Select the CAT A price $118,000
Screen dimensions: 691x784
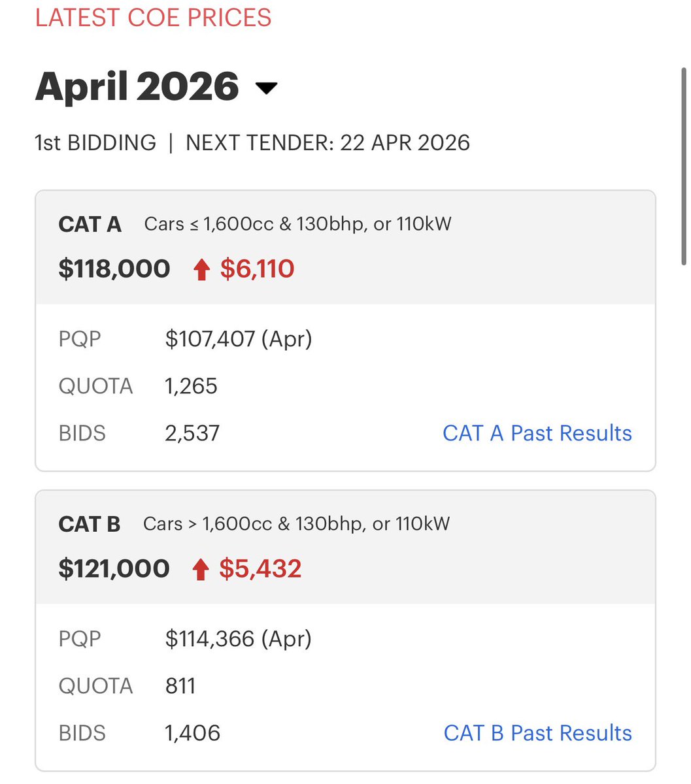click(x=114, y=269)
